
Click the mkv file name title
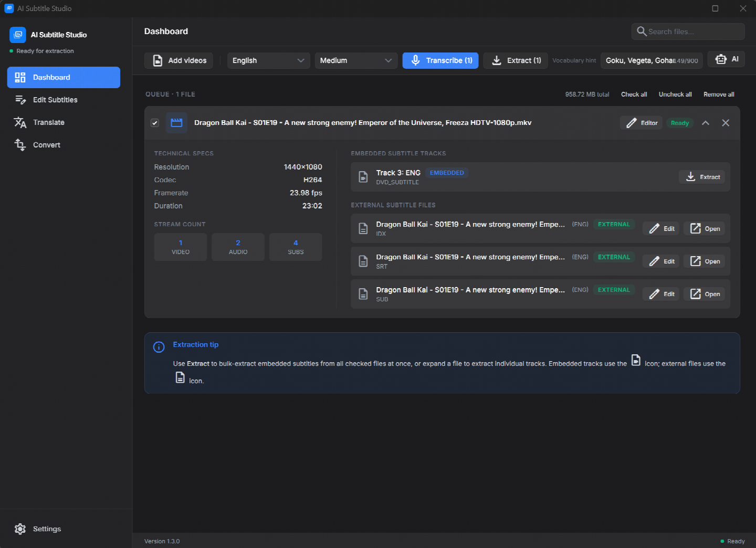(x=363, y=123)
